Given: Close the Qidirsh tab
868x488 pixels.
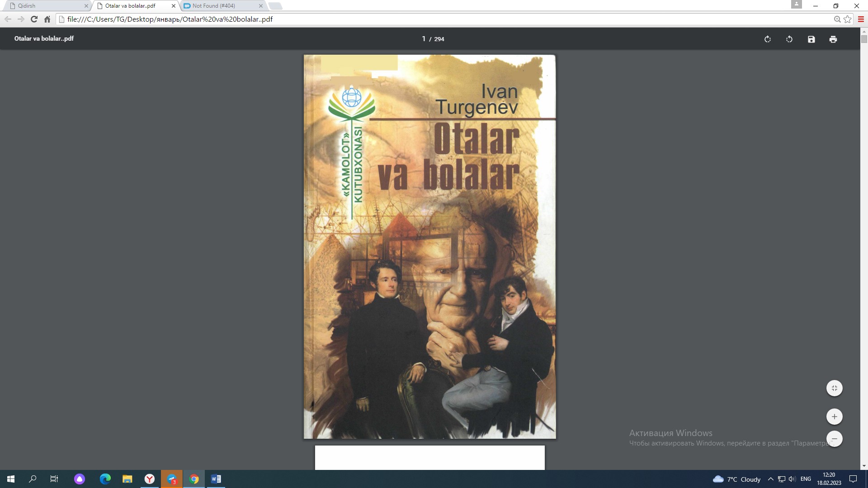Looking at the screenshot, I should pos(86,6).
